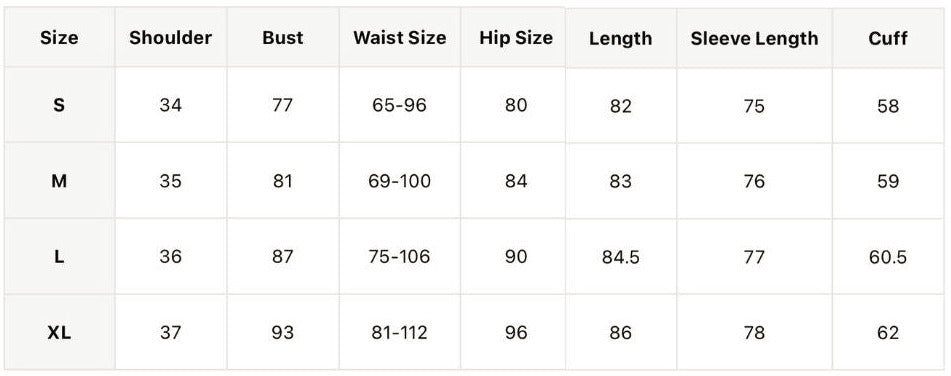Select the M size row label
Screen dimensions: 951x376
point(59,181)
